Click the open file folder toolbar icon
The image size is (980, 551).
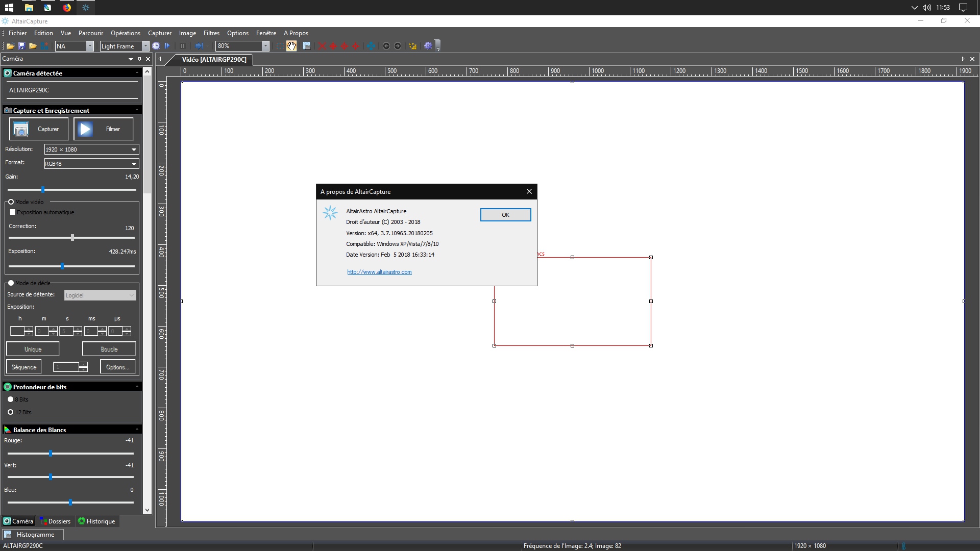10,46
